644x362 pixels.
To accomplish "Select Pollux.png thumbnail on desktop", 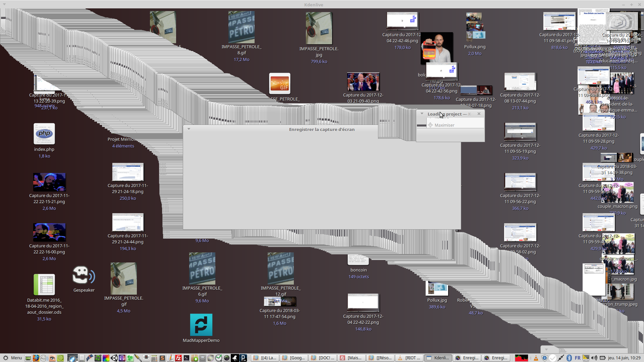I will pyautogui.click(x=474, y=27).
